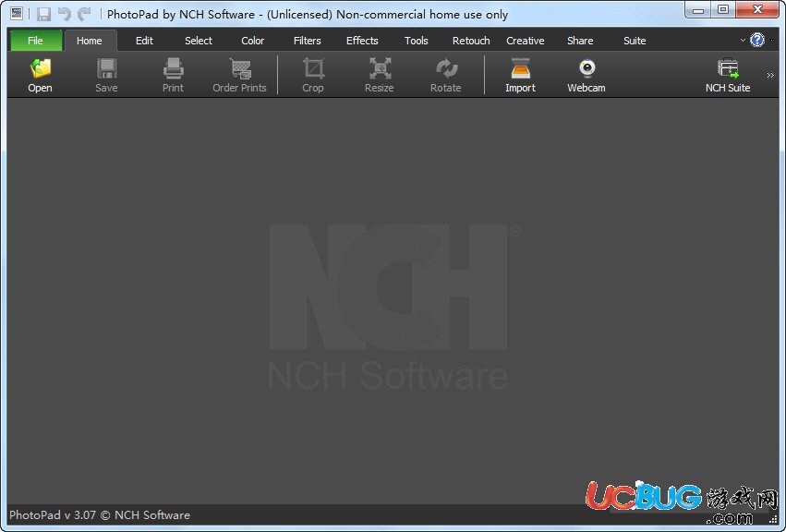Viewport: 786px width, 532px height.
Task: Switch to the Edit tab
Action: click(144, 41)
